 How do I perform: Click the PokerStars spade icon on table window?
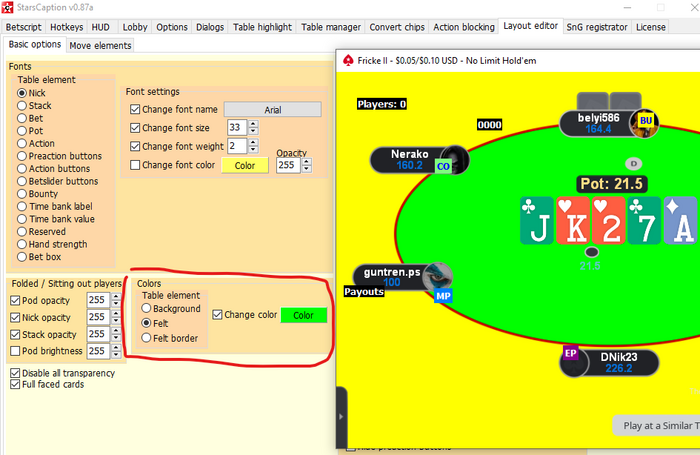pyautogui.click(x=348, y=60)
